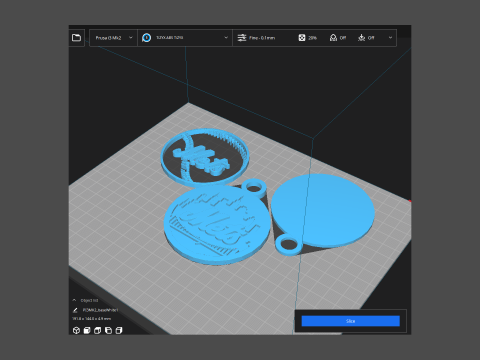Image resolution: width=480 pixels, height=360 pixels.
Task: Switch to the front view icon
Action: tap(87, 330)
